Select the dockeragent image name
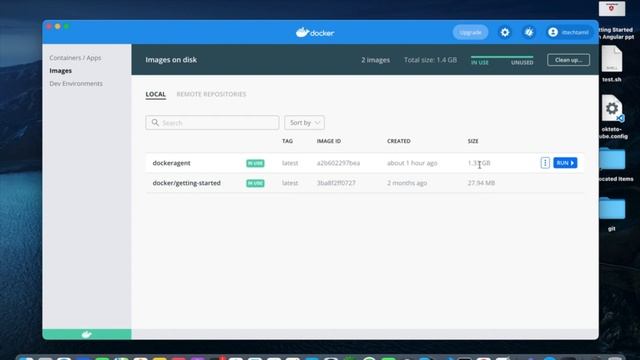Viewport: 640px width, 360px height. pyautogui.click(x=171, y=163)
